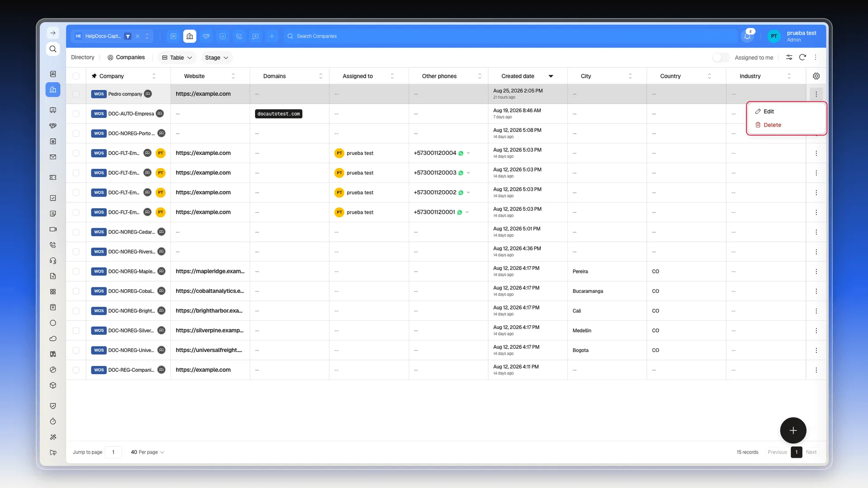Tick the DOC-NOREG-Cedar row checkbox
The width and height of the screenshot is (868, 488).
coord(76,232)
